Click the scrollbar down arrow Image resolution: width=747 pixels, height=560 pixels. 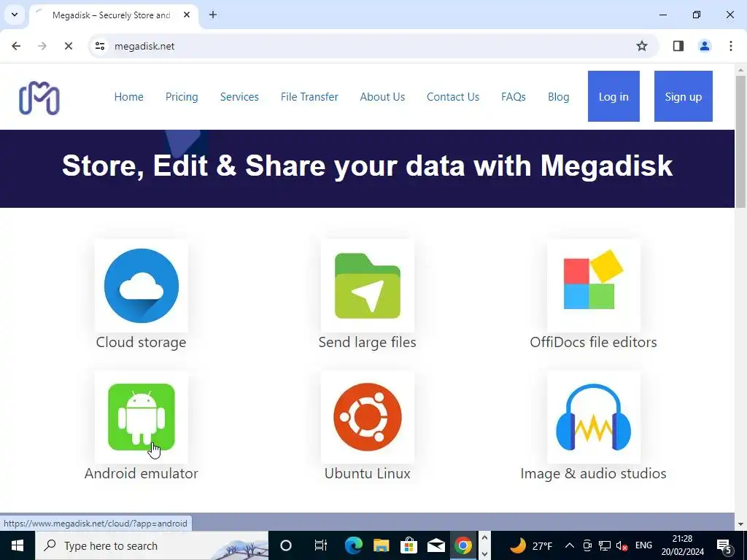[740, 524]
